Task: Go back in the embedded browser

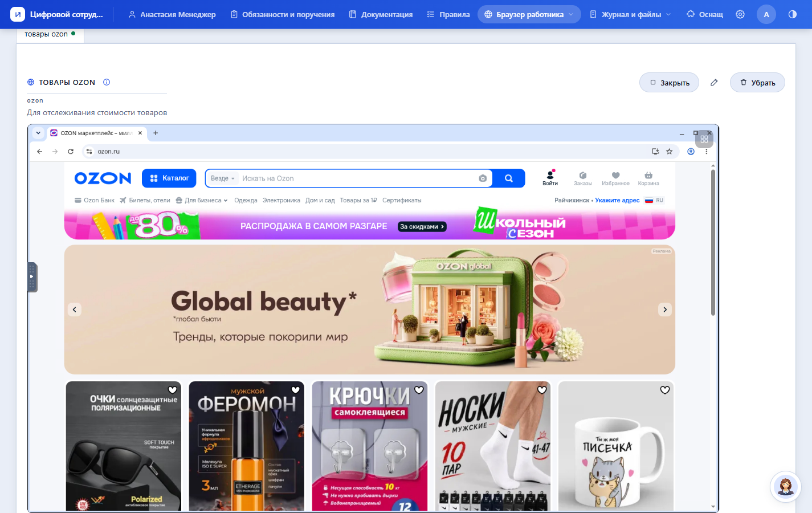Action: 39,152
